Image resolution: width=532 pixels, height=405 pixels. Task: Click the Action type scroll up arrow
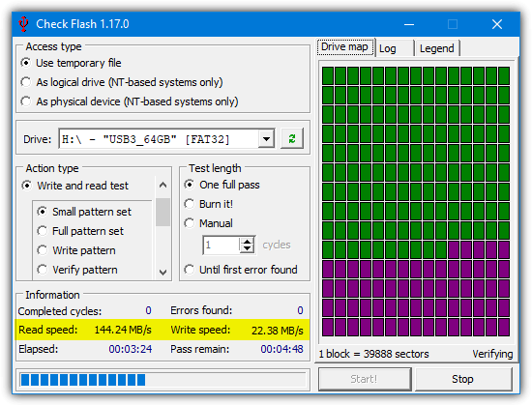163,185
